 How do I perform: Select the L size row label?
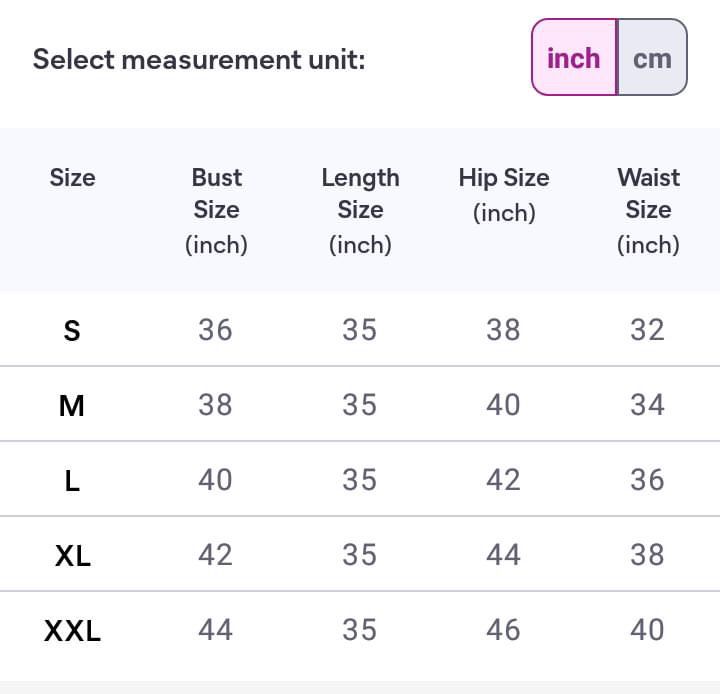pos(72,480)
